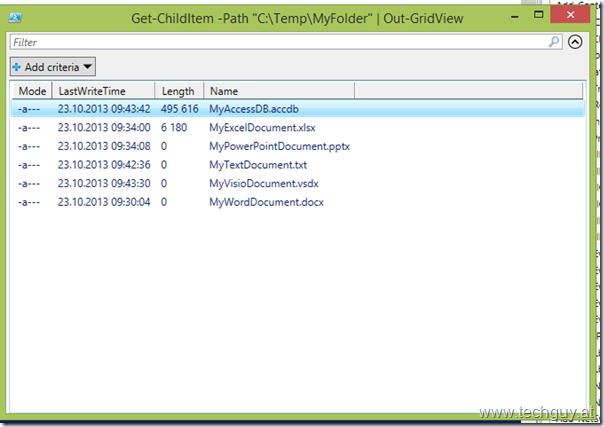Maximize the Out-GridView window
604x427 pixels.
click(x=539, y=15)
